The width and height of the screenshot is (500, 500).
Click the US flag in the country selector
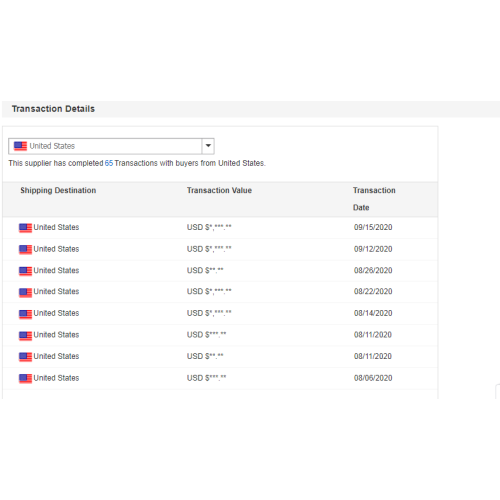tap(20, 146)
